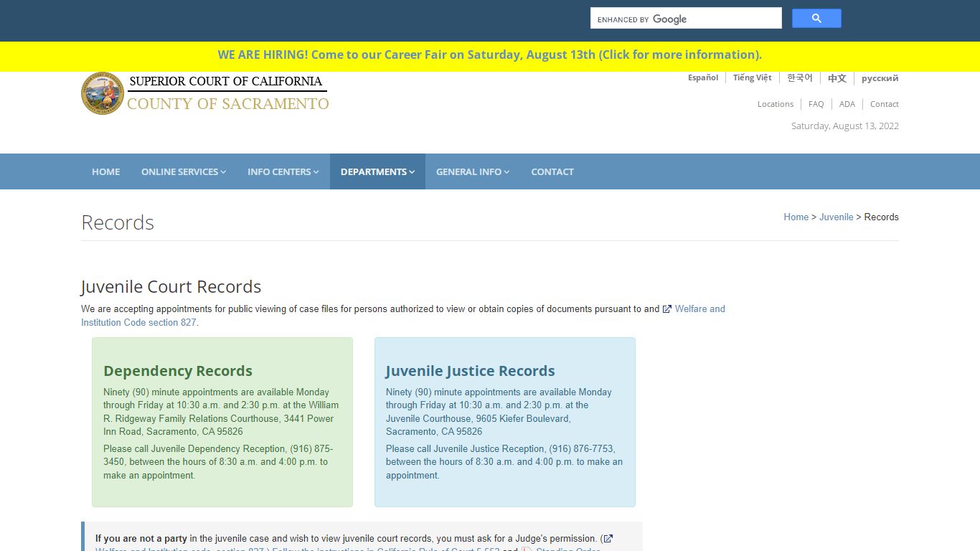Switch language to русский
Viewport: 980px width, 551px height.
880,77
